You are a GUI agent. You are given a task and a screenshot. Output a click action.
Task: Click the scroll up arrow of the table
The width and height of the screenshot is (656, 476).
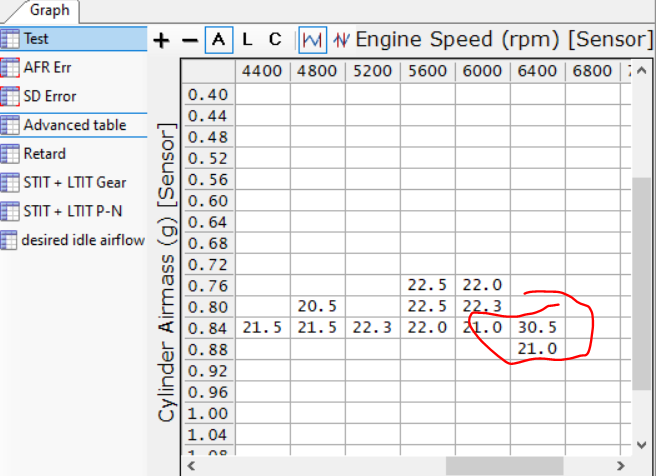tap(641, 70)
